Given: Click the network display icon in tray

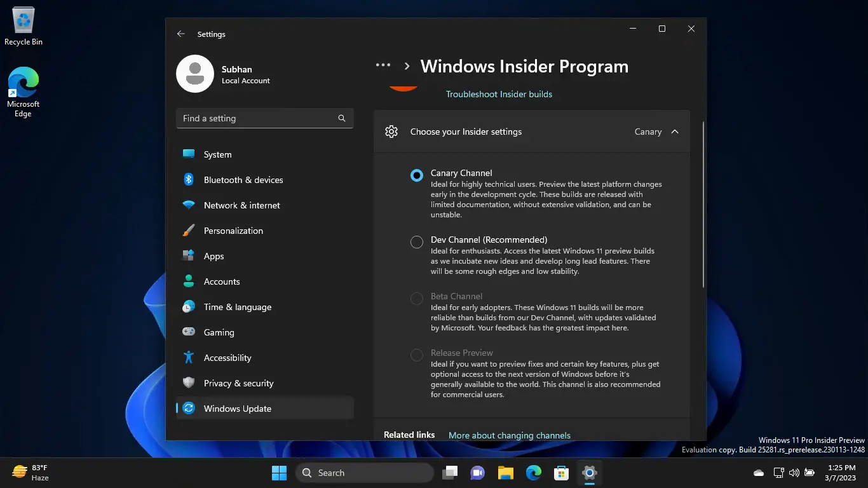Looking at the screenshot, I should (778, 473).
